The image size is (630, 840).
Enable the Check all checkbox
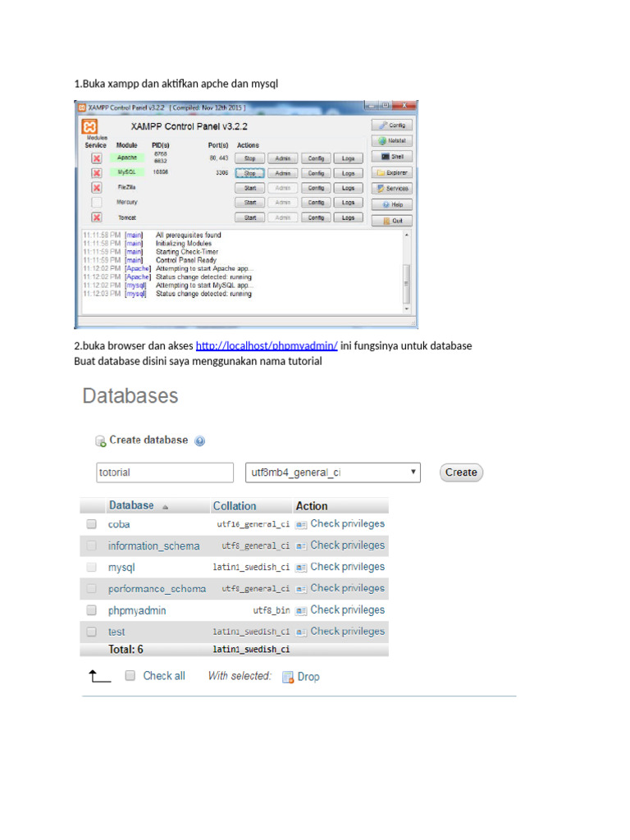[130, 676]
